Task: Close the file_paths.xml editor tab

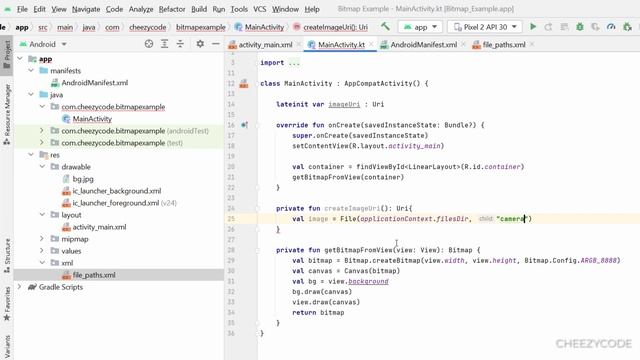Action: [532, 44]
